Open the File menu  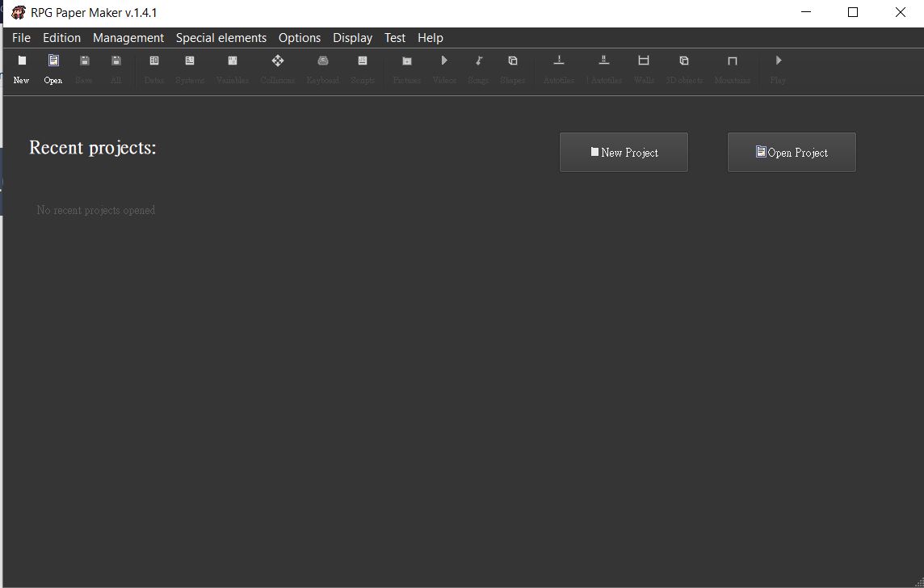click(21, 38)
